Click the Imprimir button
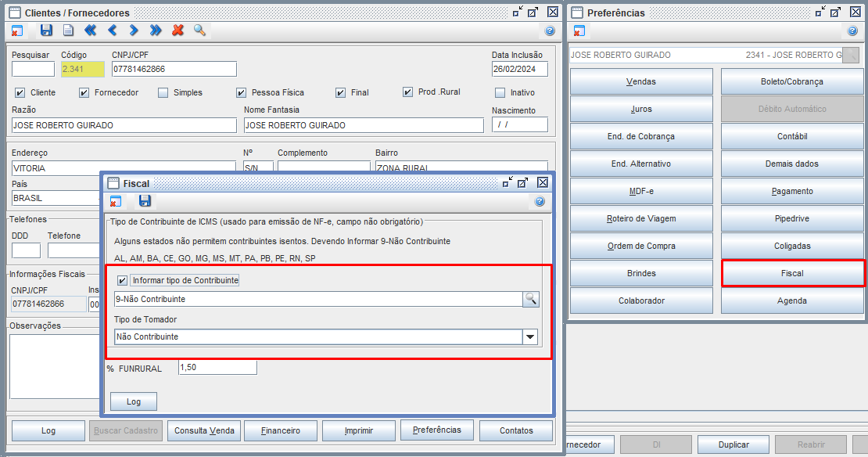The width and height of the screenshot is (868, 457). pos(359,430)
